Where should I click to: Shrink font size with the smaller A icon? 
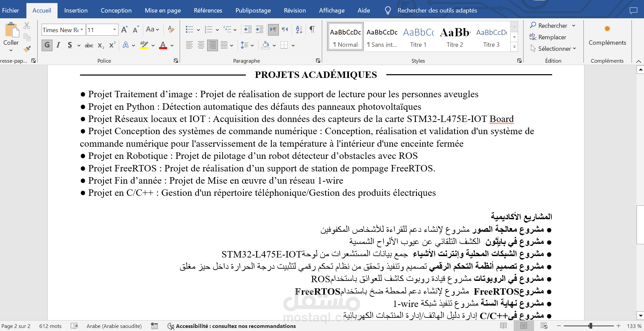[x=136, y=30]
